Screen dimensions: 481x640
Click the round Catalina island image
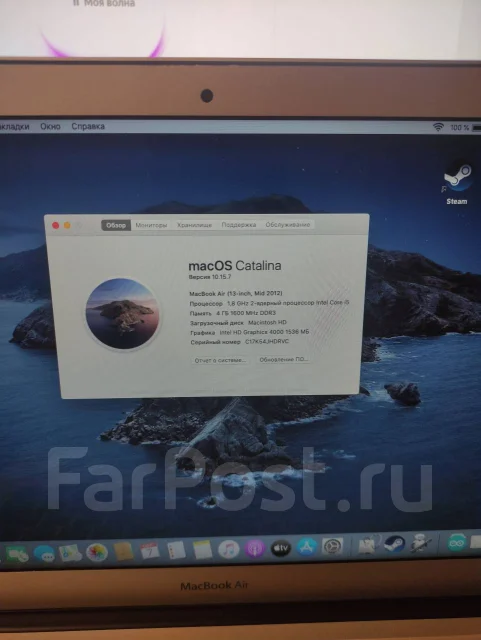(x=122, y=313)
